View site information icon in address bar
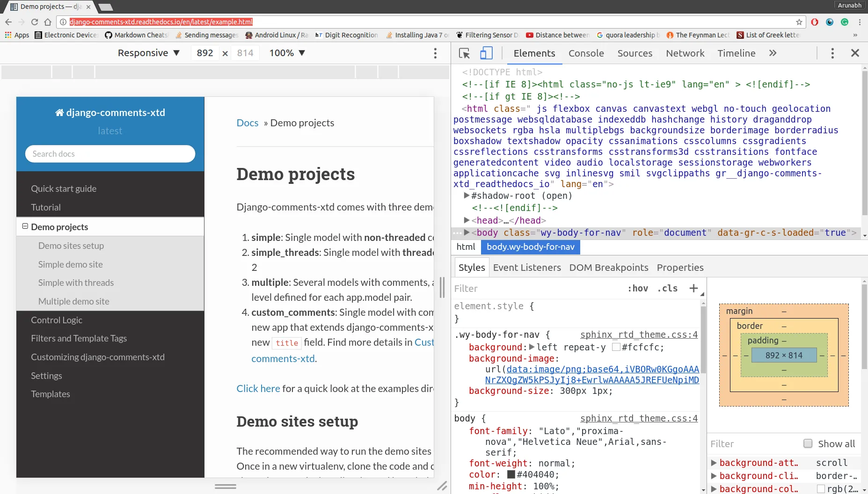Screen dimensions: 868x494 (x=63, y=22)
